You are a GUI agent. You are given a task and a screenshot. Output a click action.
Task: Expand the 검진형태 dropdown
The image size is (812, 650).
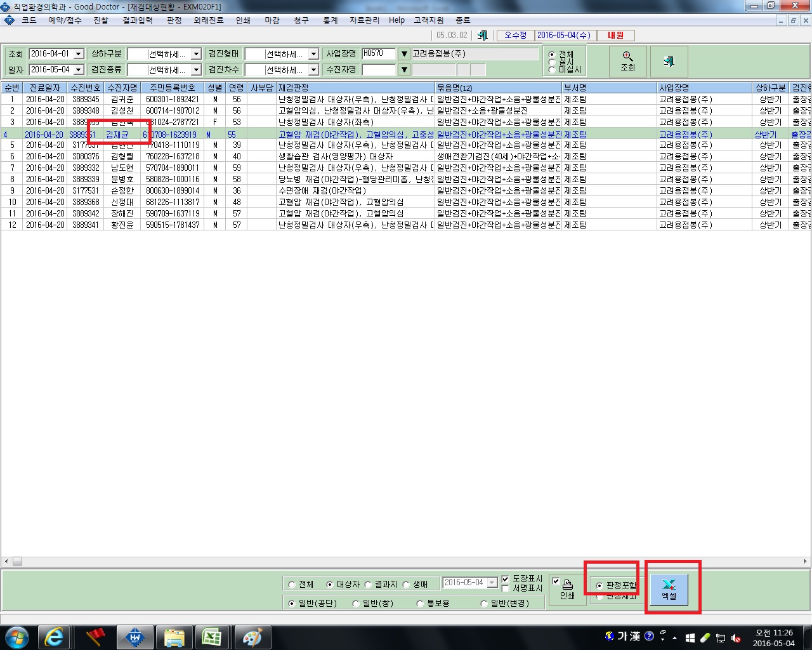(313, 55)
